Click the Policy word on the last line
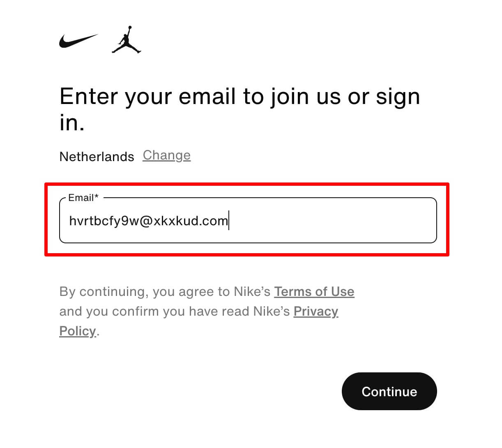Image resolution: width=502 pixels, height=448 pixels. [78, 331]
